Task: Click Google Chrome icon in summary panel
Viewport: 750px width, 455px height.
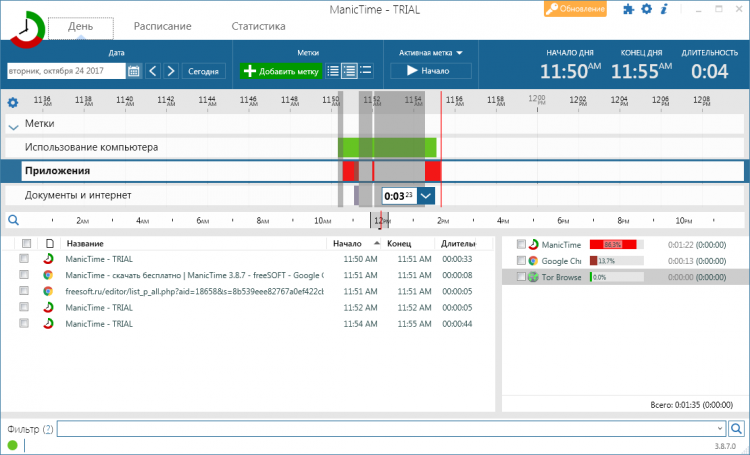Action: pos(533,261)
